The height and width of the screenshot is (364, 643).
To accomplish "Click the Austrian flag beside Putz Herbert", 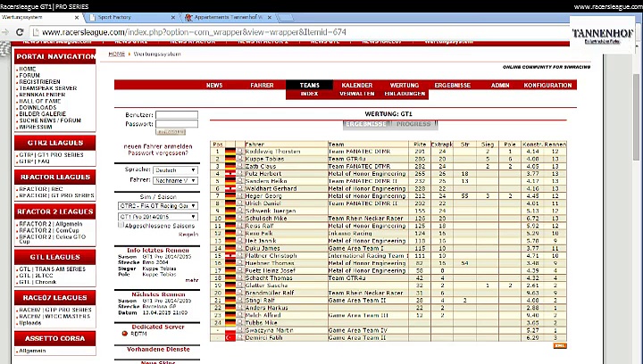I will [230, 173].
